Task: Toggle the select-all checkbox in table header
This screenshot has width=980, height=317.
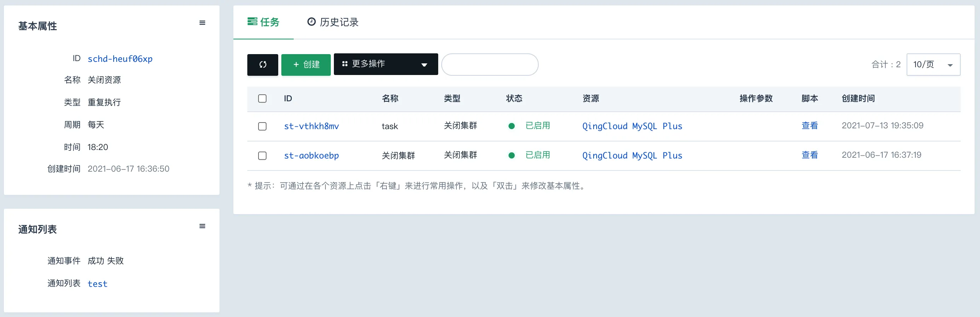Action: (x=262, y=99)
